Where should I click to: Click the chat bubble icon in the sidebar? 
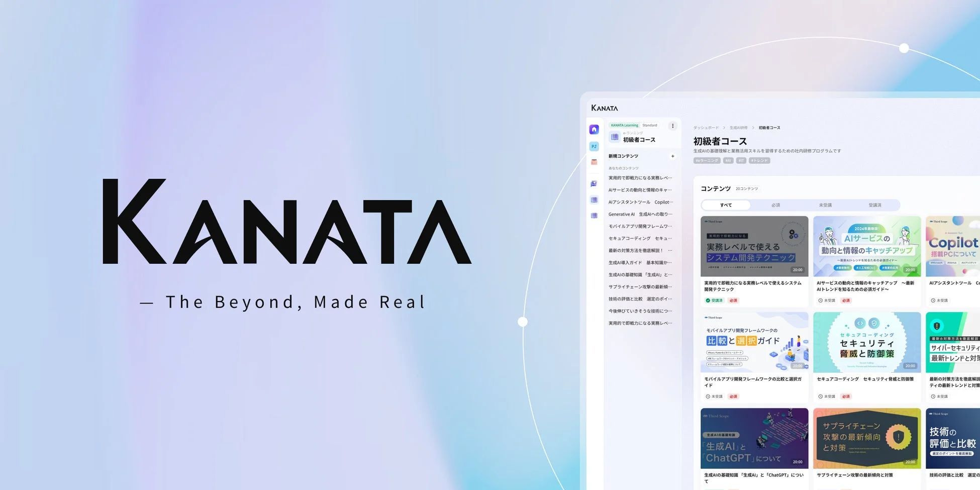pyautogui.click(x=594, y=183)
